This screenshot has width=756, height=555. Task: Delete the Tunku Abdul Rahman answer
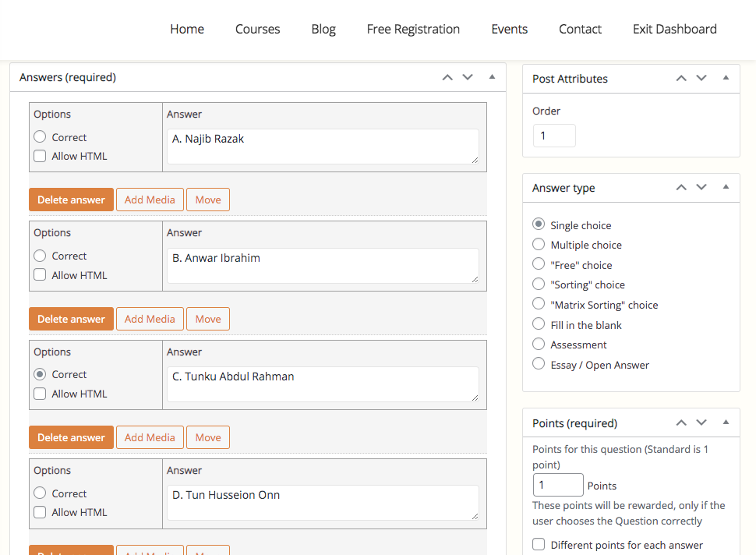[71, 437]
